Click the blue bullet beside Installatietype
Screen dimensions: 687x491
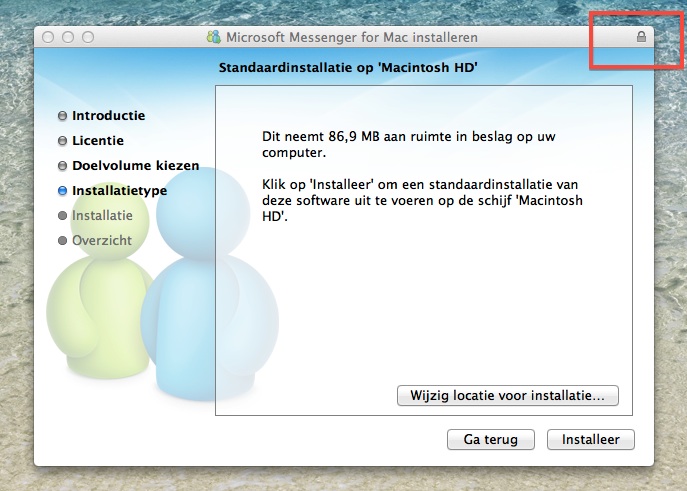coord(62,191)
